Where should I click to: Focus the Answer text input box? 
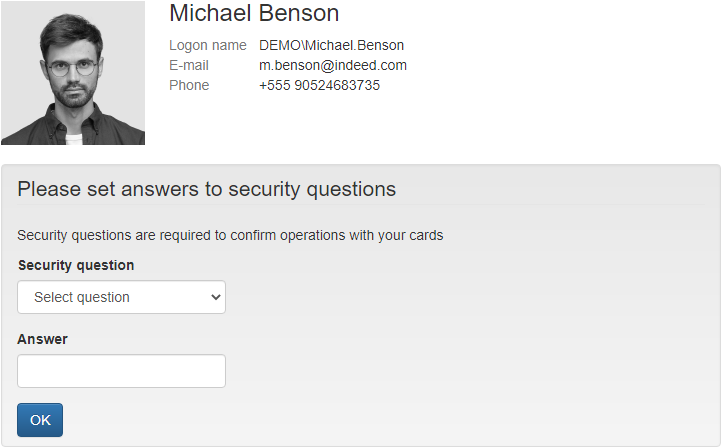tap(121, 371)
